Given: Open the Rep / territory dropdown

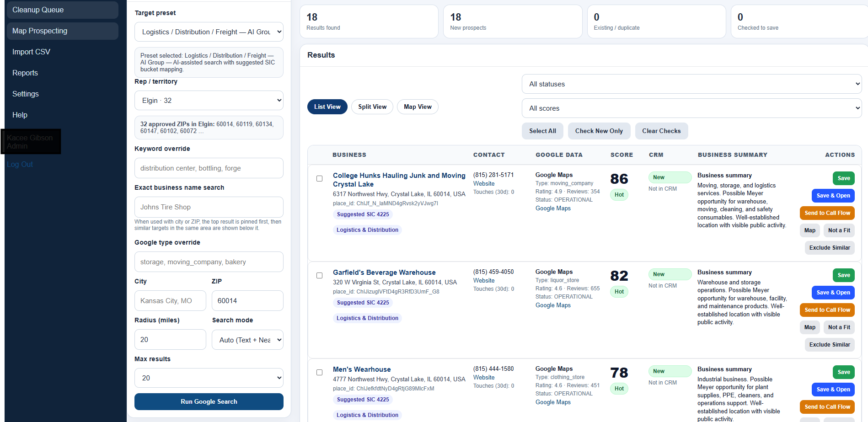Looking at the screenshot, I should 209,101.
